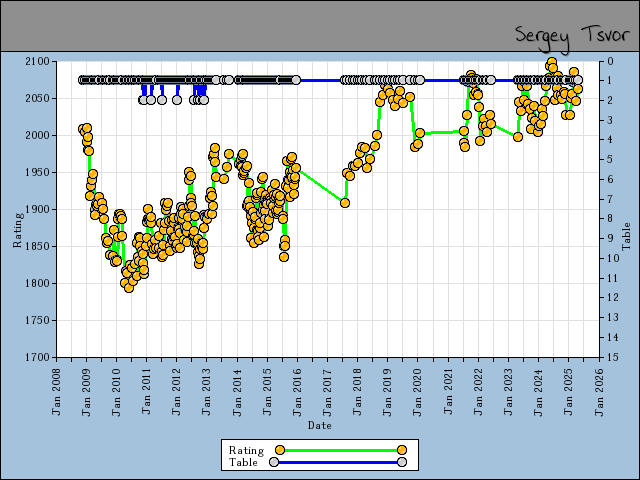Image resolution: width=640 pixels, height=480 pixels.
Task: Click the Jan 2008 date label
Action: 56,392
